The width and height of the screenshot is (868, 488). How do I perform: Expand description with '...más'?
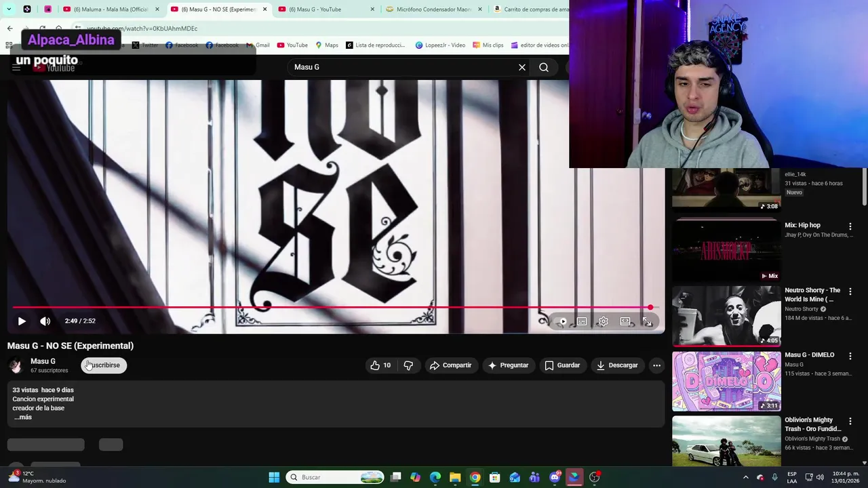coord(22,417)
